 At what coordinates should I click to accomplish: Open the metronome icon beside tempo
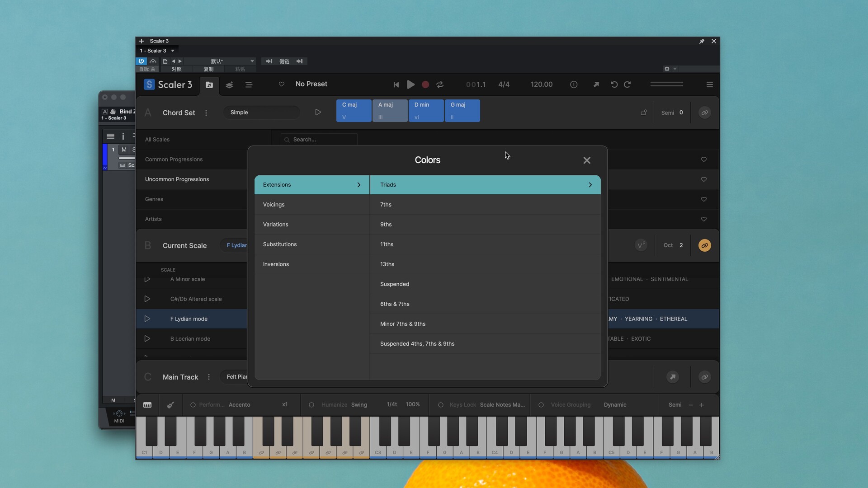click(574, 84)
